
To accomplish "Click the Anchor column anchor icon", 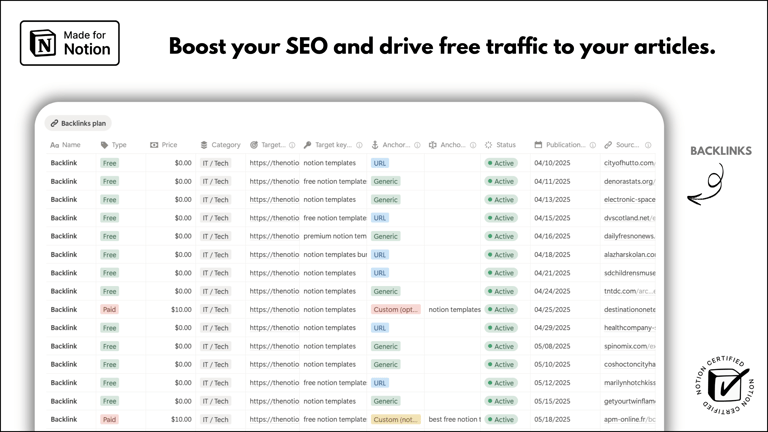I will pyautogui.click(x=375, y=145).
